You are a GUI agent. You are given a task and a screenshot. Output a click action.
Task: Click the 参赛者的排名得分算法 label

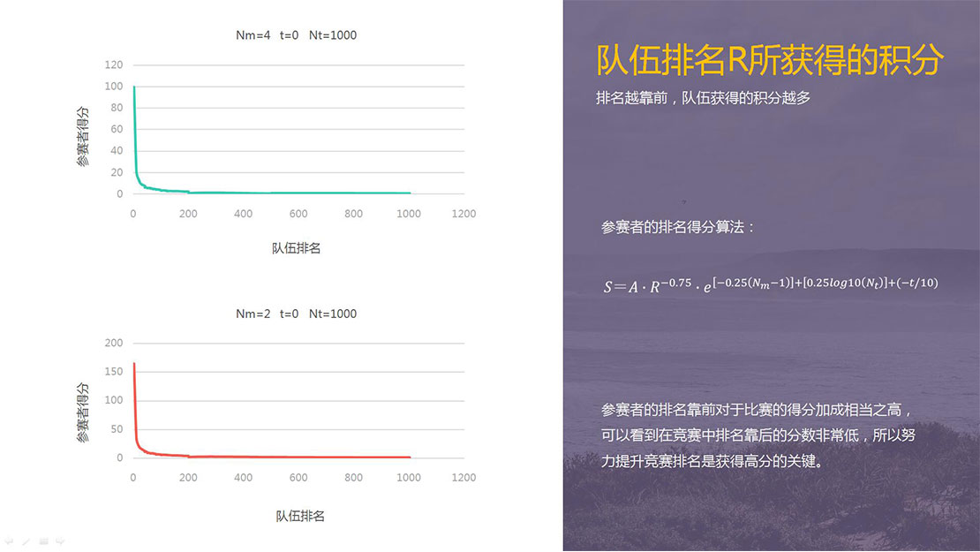tap(678, 227)
